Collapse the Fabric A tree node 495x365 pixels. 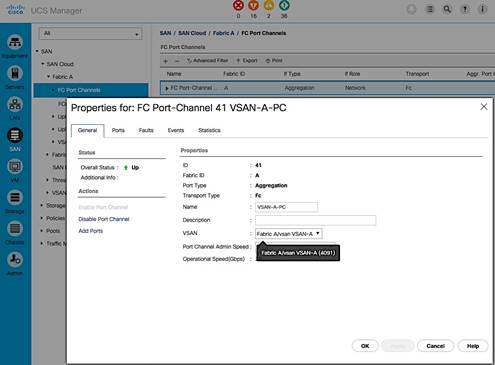(49, 76)
